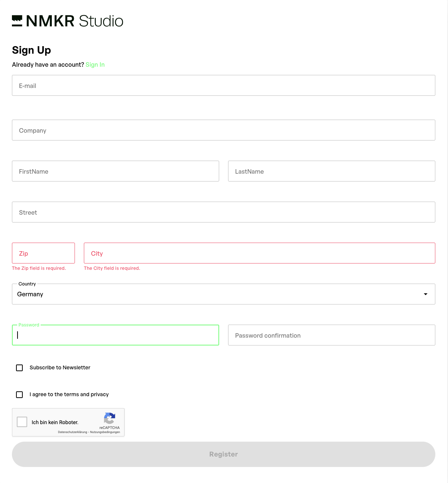Screen dimensions: 448x483
Task: Follow the Sign In link
Action: pos(95,65)
